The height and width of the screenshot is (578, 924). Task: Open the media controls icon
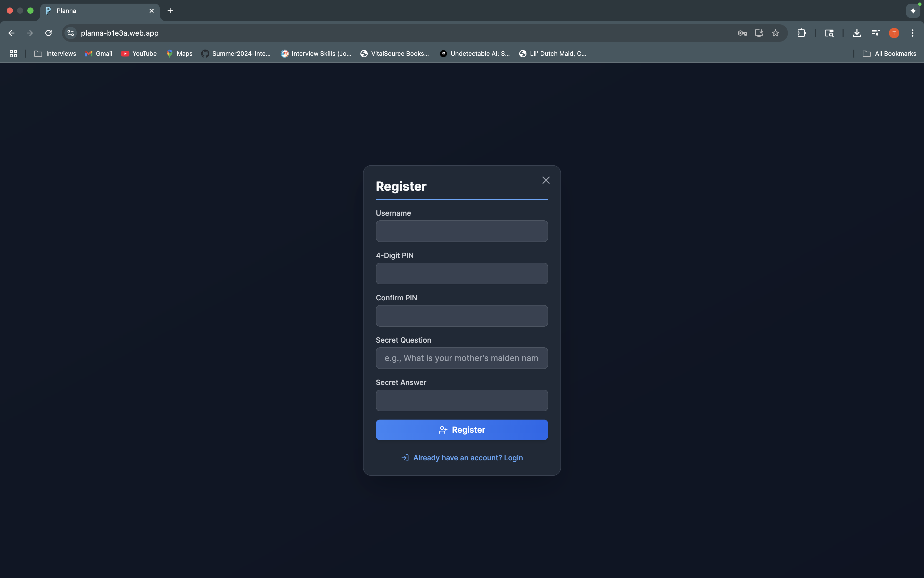coord(876,33)
